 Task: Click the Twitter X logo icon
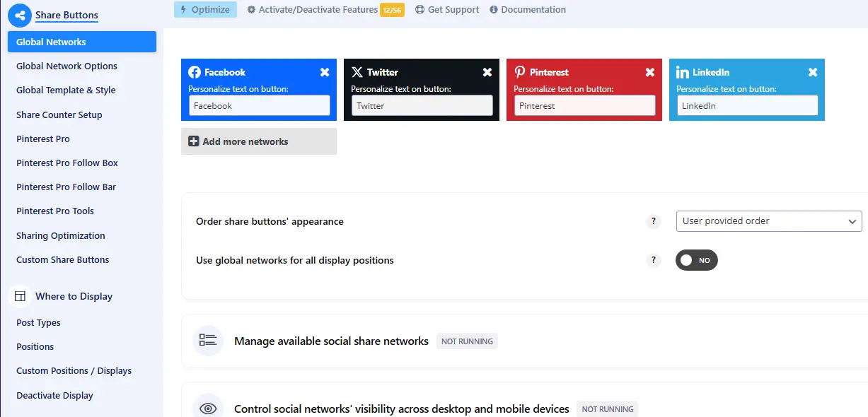357,72
